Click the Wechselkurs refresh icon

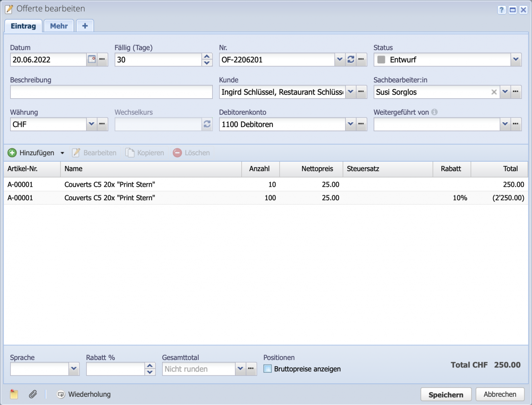(207, 124)
